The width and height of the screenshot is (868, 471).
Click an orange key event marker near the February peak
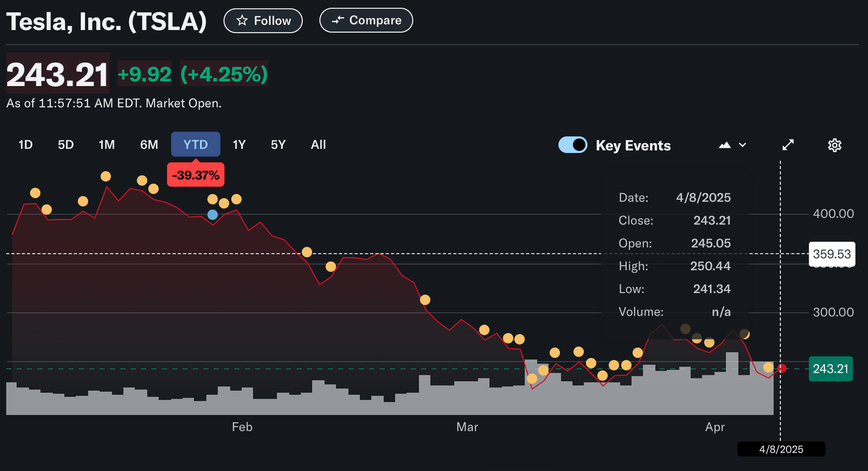(x=106, y=176)
